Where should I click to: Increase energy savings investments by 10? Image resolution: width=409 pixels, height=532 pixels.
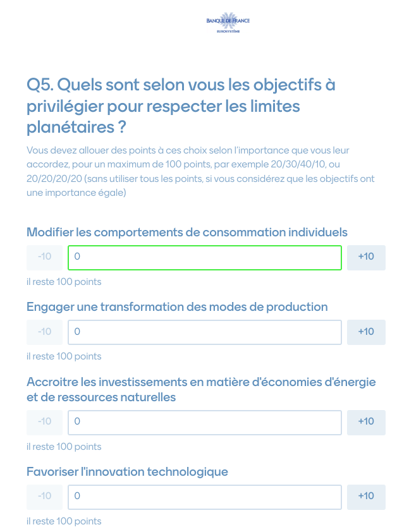tap(366, 422)
